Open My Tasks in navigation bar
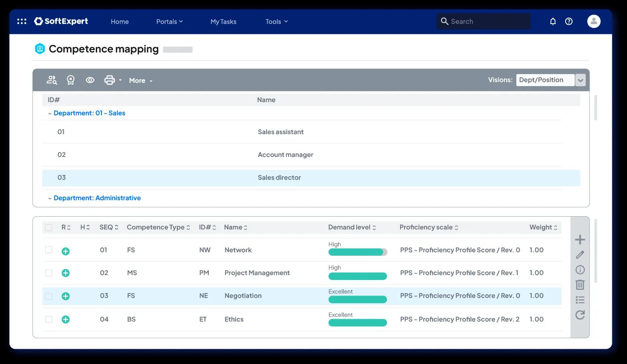The width and height of the screenshot is (627, 364). coord(223,22)
